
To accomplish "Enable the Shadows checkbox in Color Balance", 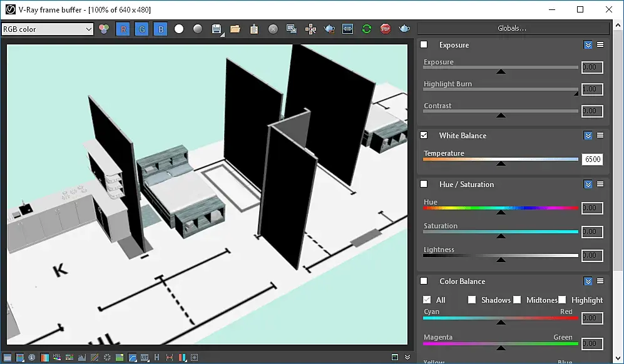I will [473, 300].
